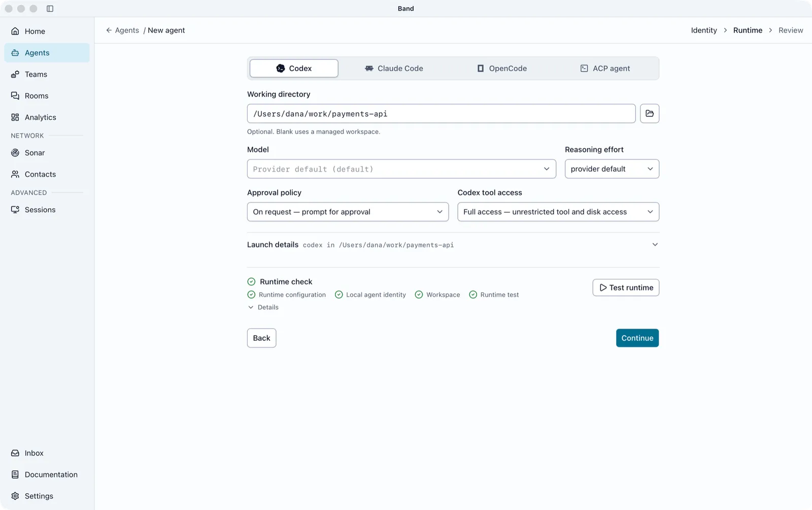
Task: Toggle the sidebar panel icon in title bar
Action: point(50,9)
